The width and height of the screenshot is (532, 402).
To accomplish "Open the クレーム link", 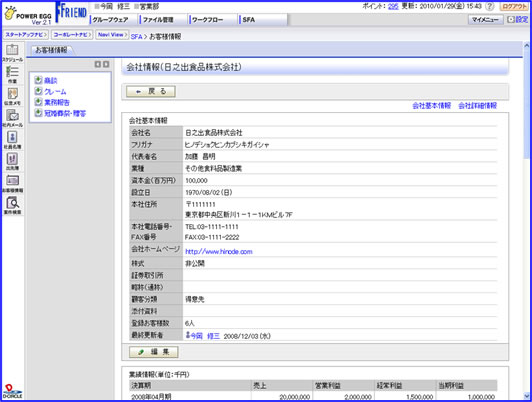I will [x=55, y=91].
